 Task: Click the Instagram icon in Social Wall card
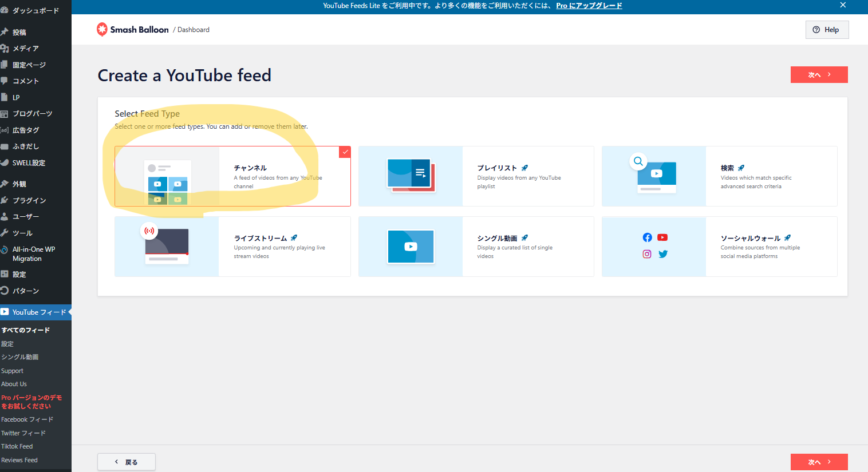click(x=647, y=254)
